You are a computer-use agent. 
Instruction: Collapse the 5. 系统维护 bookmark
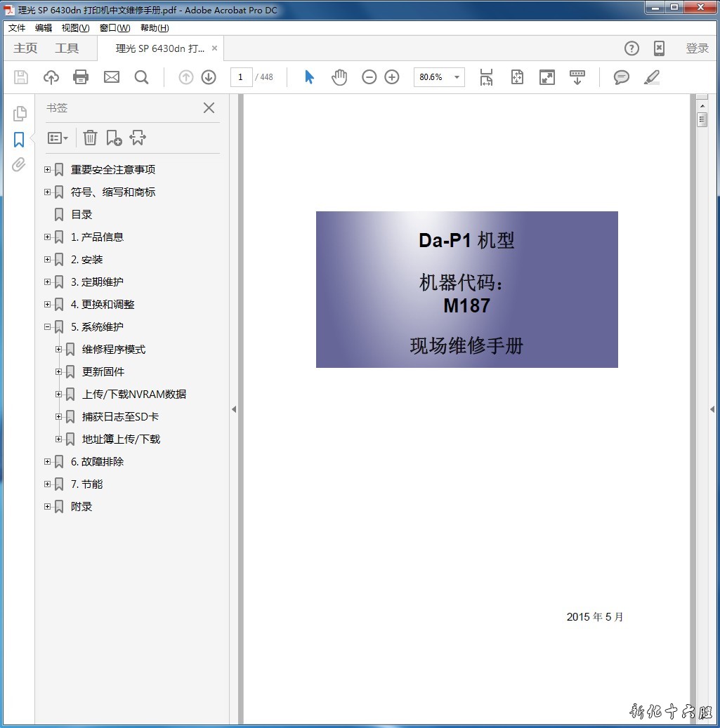[x=48, y=326]
